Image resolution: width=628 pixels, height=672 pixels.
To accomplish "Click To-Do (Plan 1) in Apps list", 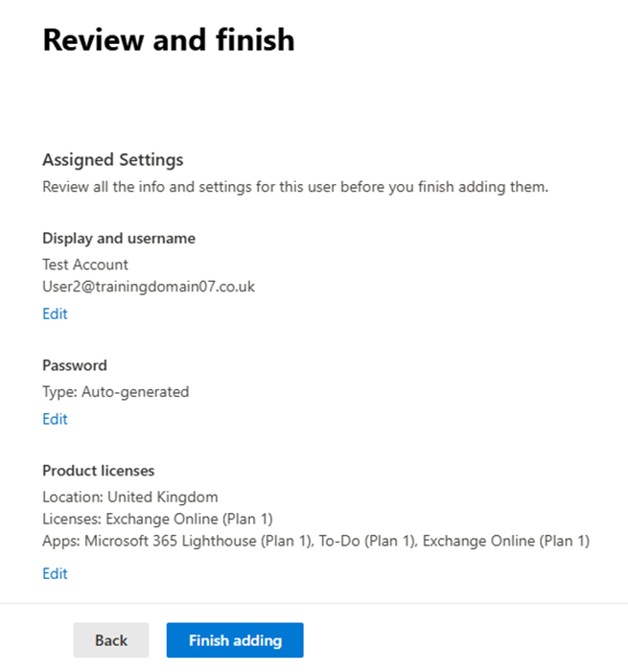I will point(367,541).
